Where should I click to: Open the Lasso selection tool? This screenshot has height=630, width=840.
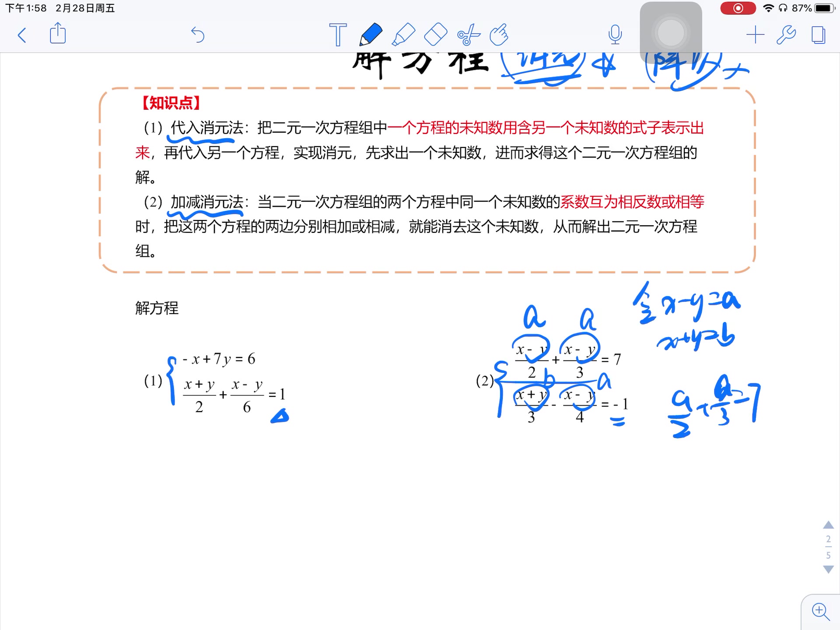pos(467,35)
